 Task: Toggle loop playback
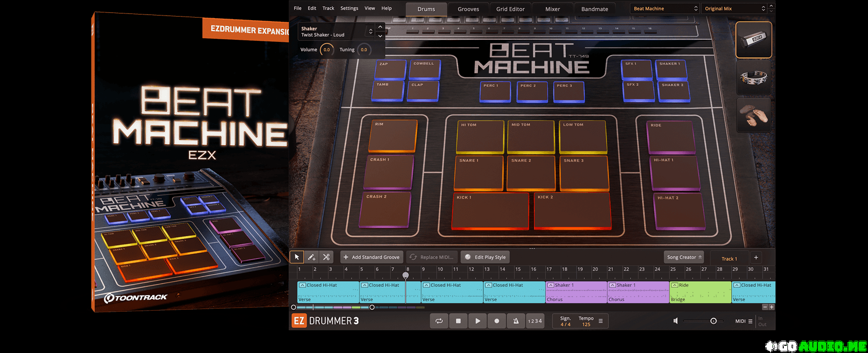click(x=439, y=321)
